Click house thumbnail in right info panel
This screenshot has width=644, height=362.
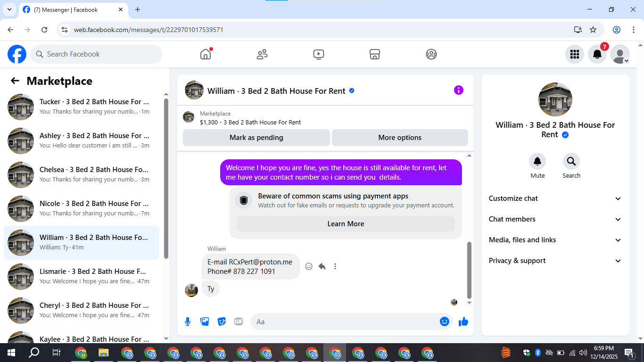click(555, 99)
